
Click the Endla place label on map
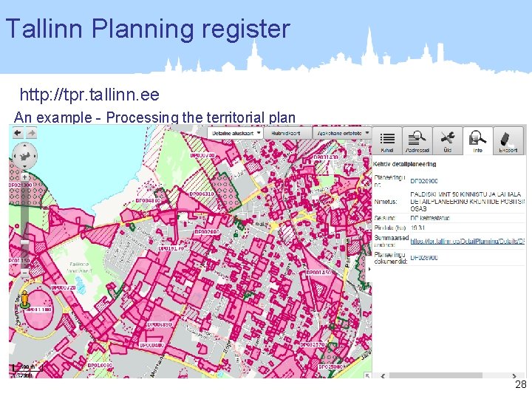point(259,224)
